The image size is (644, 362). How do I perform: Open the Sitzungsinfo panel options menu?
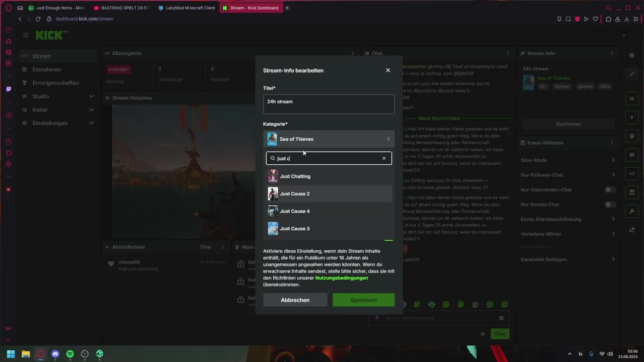pos(353,53)
